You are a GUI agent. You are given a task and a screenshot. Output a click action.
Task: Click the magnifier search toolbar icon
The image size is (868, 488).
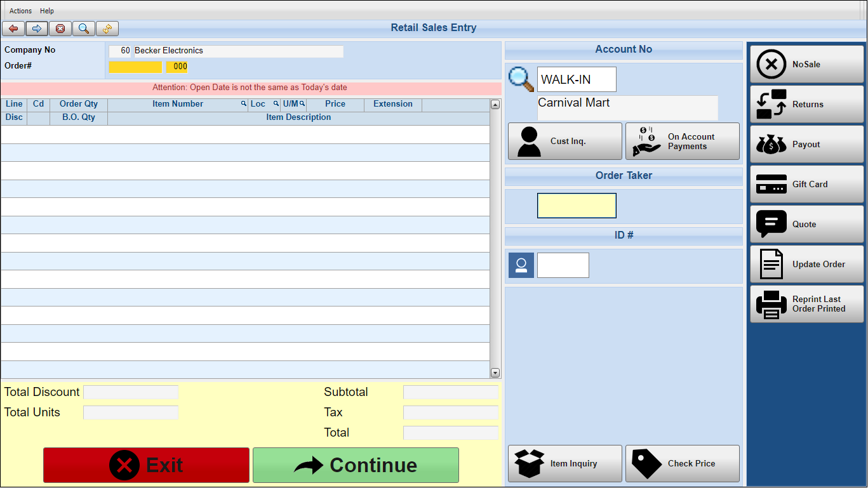pyautogui.click(x=83, y=29)
